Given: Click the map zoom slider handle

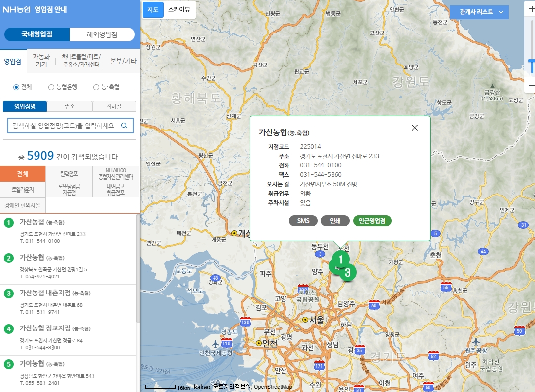Looking at the screenshot, I should 532,65.
